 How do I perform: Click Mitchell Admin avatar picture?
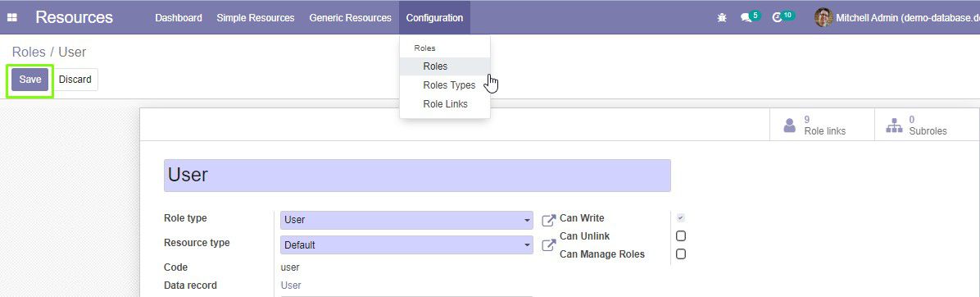coord(823,17)
